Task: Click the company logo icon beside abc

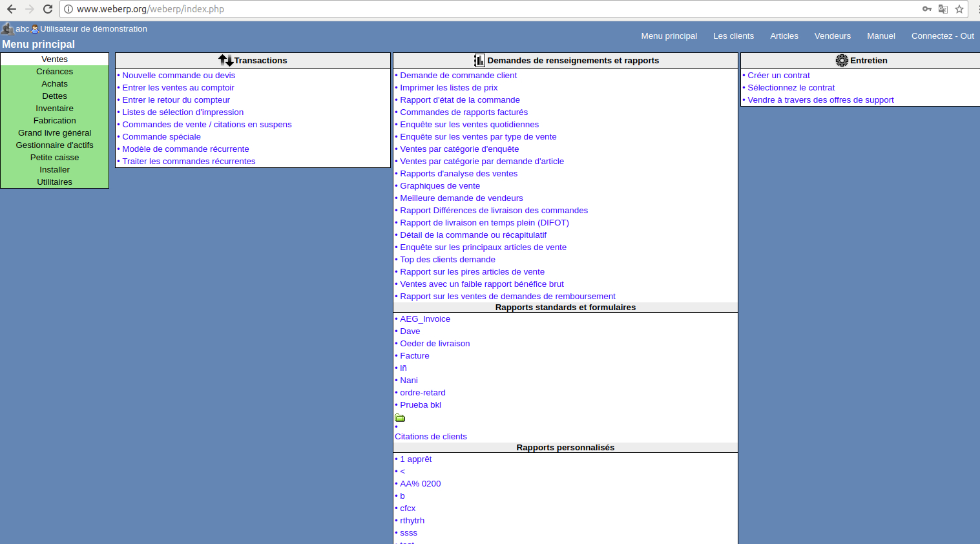Action: click(7, 28)
